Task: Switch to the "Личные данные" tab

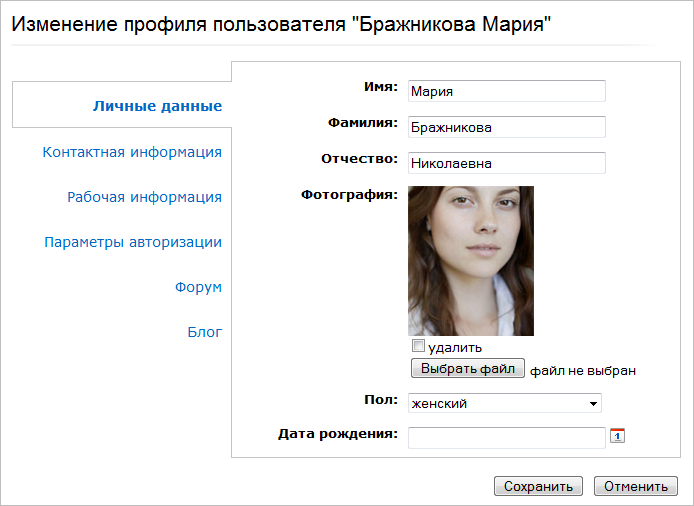Action: pos(157,105)
